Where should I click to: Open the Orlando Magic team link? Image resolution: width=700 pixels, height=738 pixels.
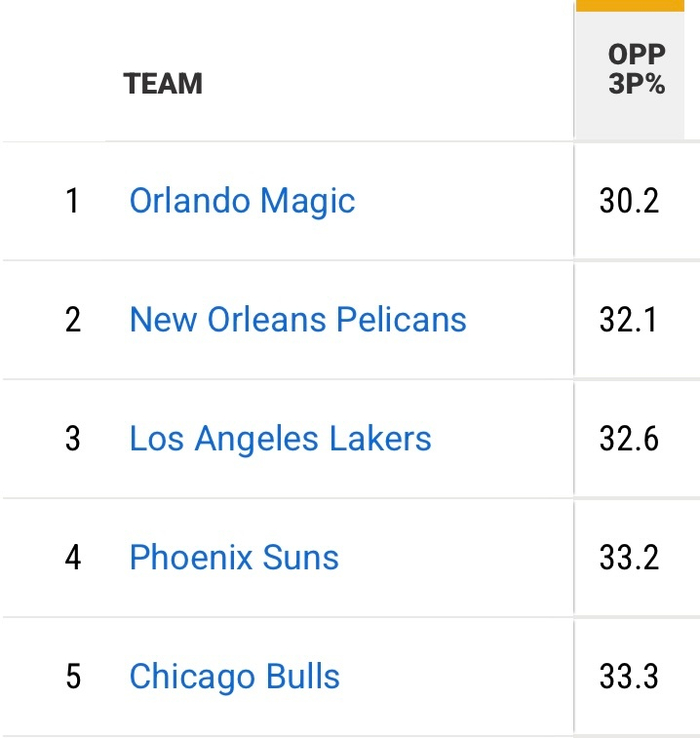[x=242, y=201]
